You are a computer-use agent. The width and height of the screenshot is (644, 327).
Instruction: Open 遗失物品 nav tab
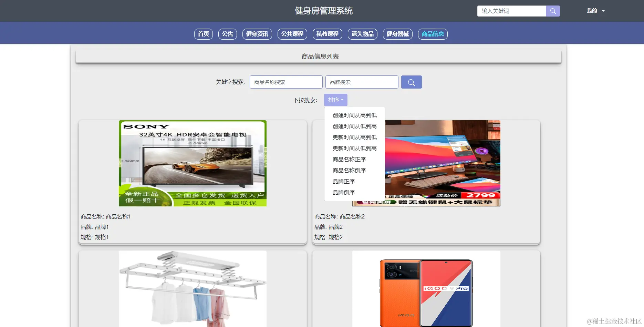click(x=363, y=34)
